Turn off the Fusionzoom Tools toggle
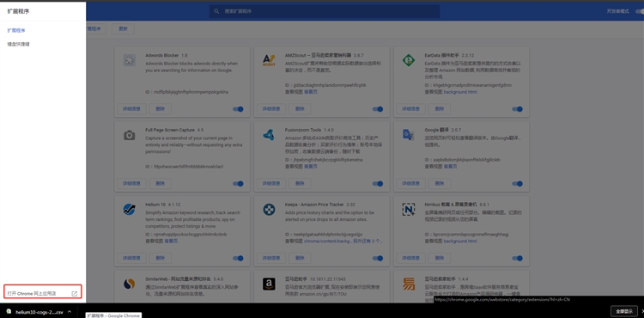644x318 pixels. 378,184
